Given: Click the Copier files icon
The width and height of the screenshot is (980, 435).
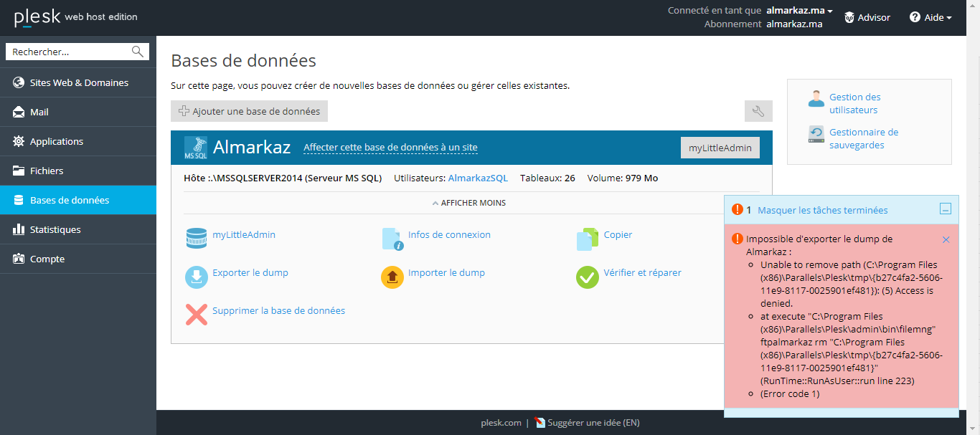Looking at the screenshot, I should [x=588, y=239].
